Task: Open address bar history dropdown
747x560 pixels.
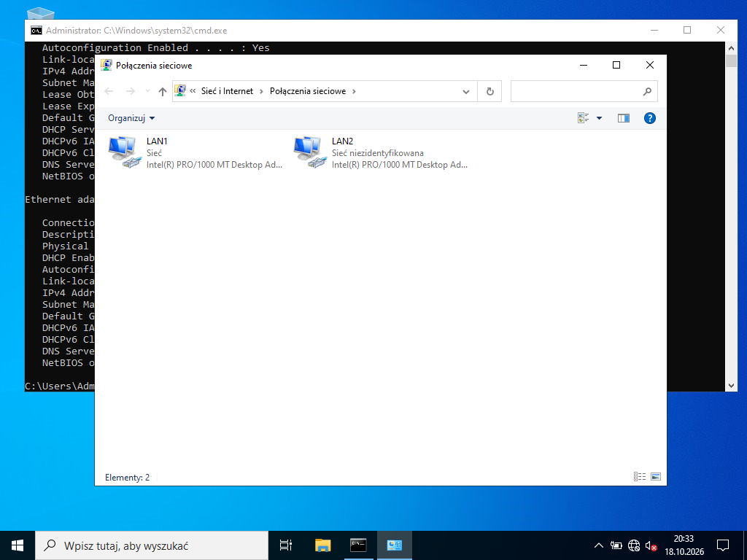Action: 466,91
